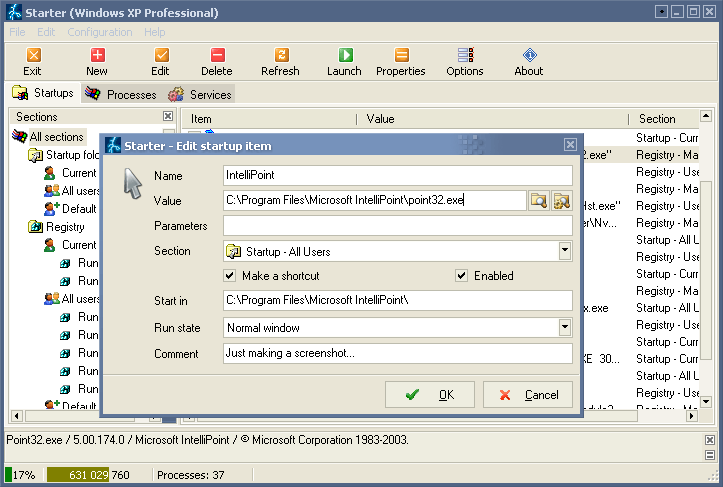This screenshot has width=723, height=487.
Task: Browse for file next to Value field
Action: tap(539, 201)
